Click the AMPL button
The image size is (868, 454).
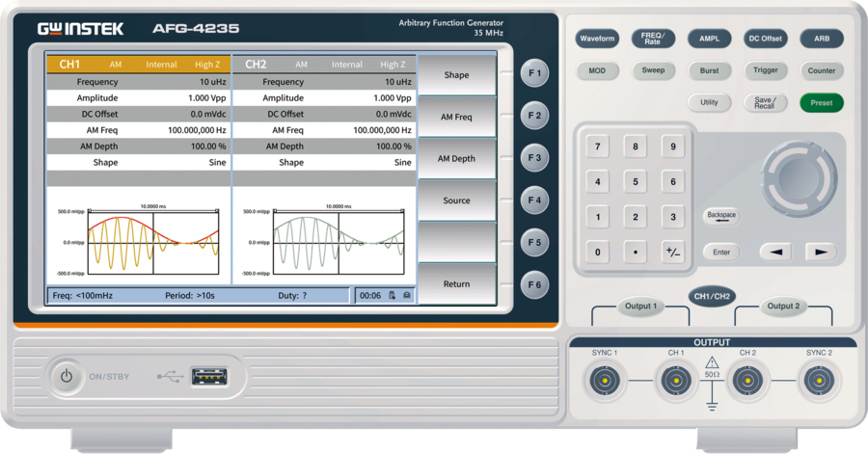(709, 39)
